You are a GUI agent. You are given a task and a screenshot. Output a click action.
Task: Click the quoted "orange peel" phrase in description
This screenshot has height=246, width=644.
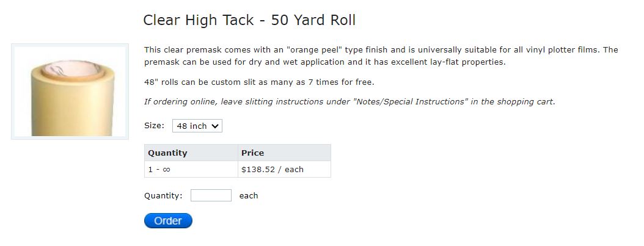(315, 50)
